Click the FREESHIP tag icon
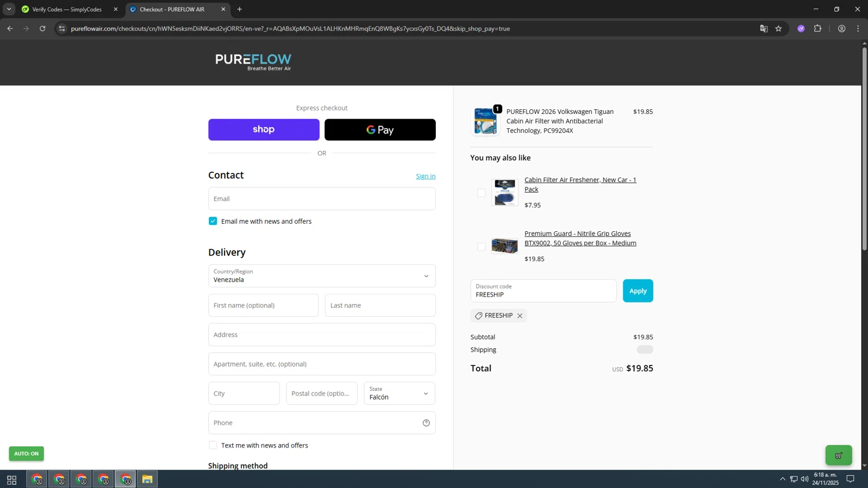Screen dimensions: 868x488 click(479, 316)
